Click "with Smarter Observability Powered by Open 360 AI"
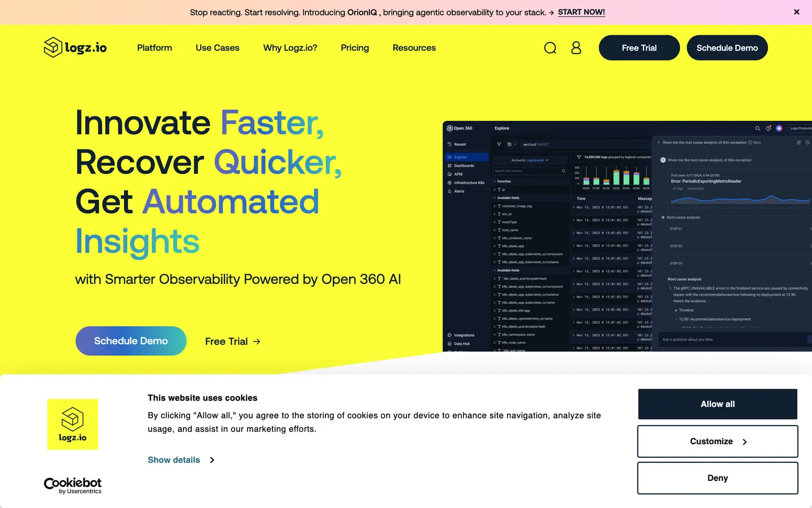Screen dimensions: 812x508 [238, 279]
